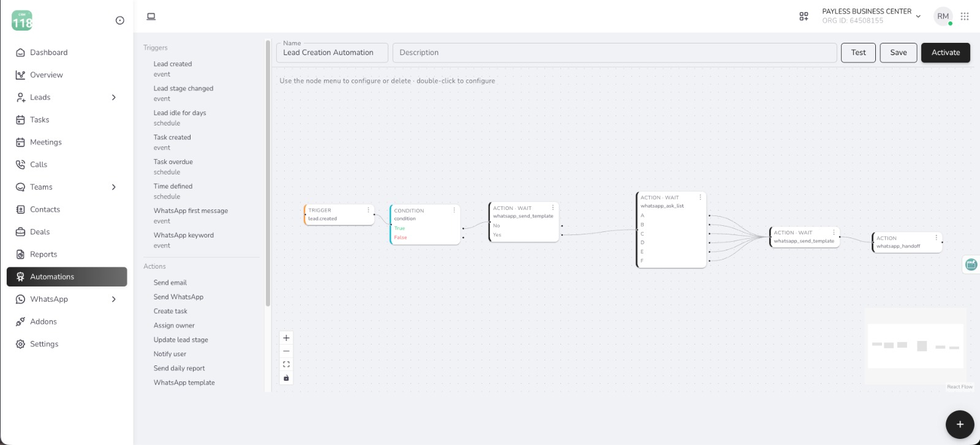
Task: Open the Addons plug icon in sidebar
Action: coord(20,321)
